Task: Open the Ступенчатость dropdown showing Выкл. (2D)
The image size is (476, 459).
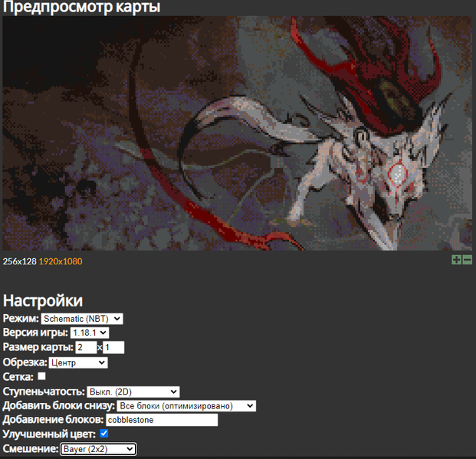Action: 133,392
